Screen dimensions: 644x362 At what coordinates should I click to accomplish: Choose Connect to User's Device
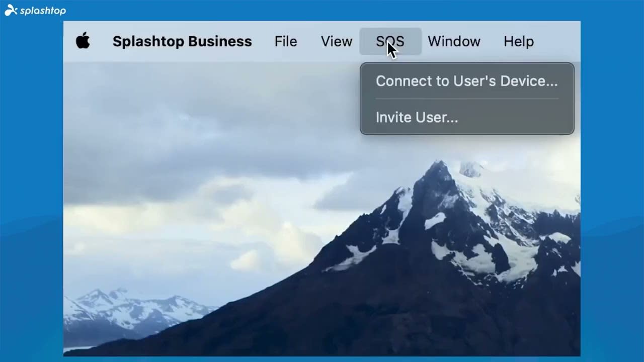[x=467, y=81]
